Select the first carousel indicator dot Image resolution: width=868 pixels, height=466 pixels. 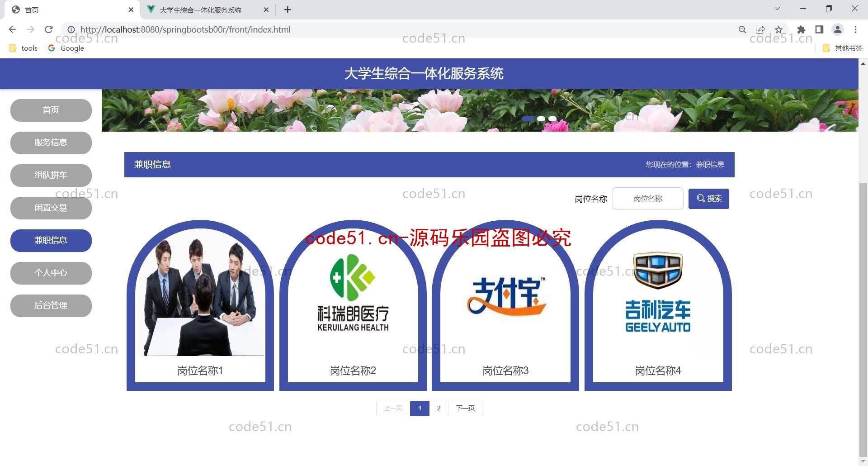pyautogui.click(x=528, y=119)
